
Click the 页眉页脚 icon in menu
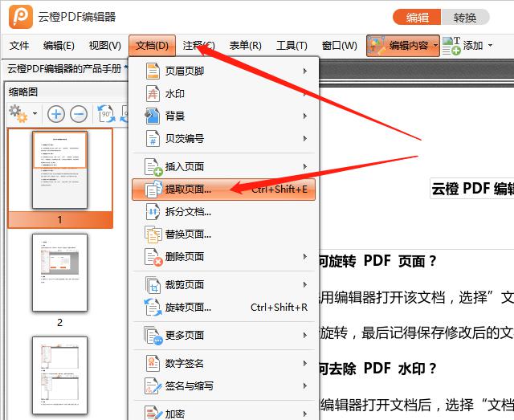pyautogui.click(x=153, y=71)
